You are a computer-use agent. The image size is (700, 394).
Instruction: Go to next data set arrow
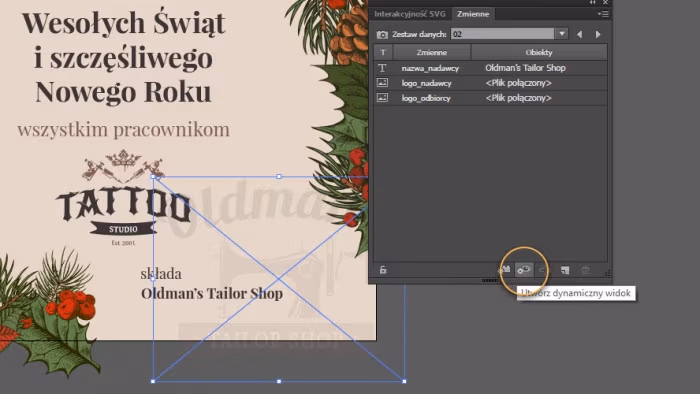pyautogui.click(x=598, y=34)
